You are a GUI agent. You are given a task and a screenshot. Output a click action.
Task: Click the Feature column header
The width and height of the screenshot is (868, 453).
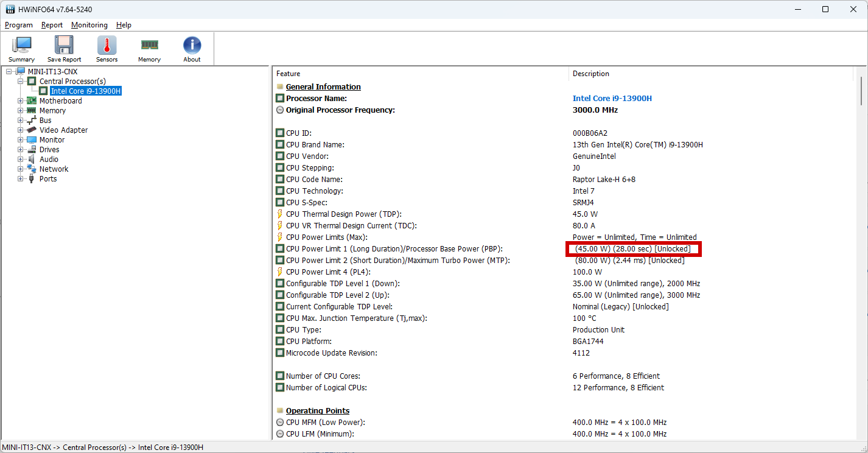[x=420, y=74]
